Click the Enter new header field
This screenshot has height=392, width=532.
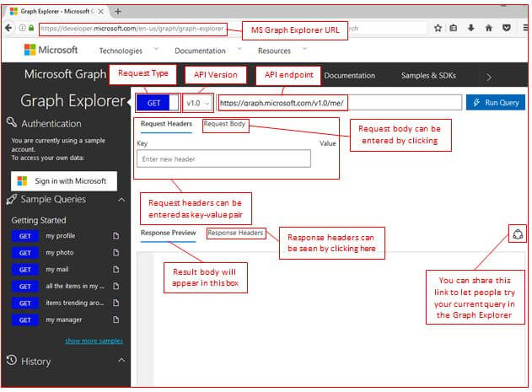tap(223, 158)
